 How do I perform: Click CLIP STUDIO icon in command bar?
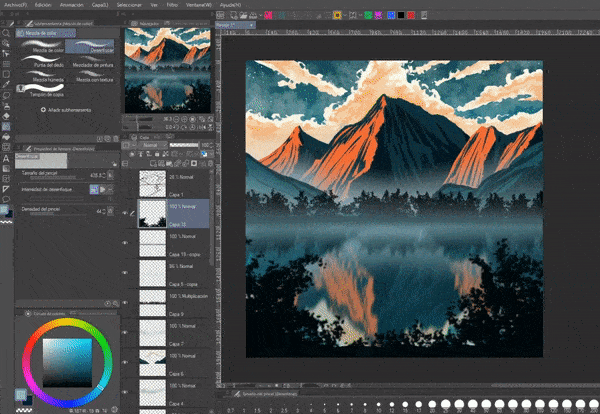[220, 15]
